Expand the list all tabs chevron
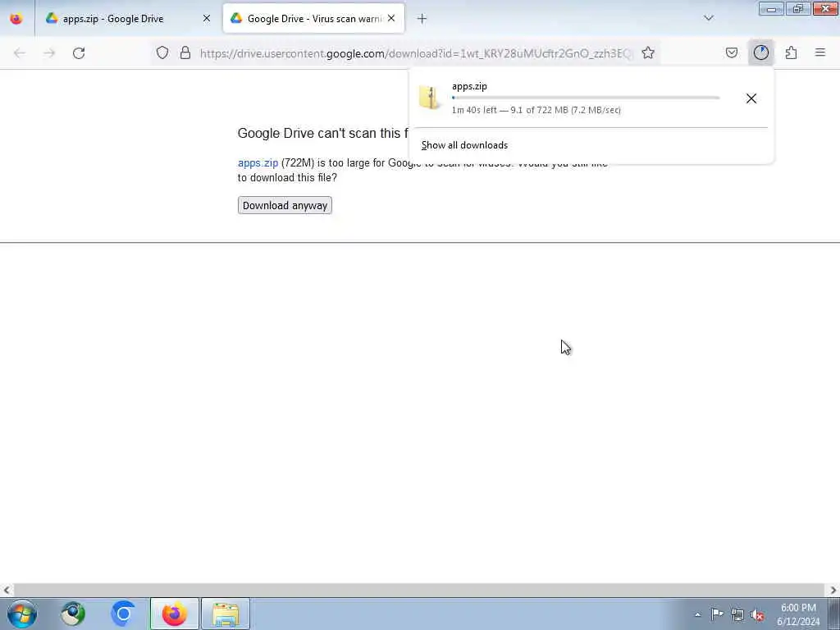The width and height of the screenshot is (840, 630). tap(708, 19)
